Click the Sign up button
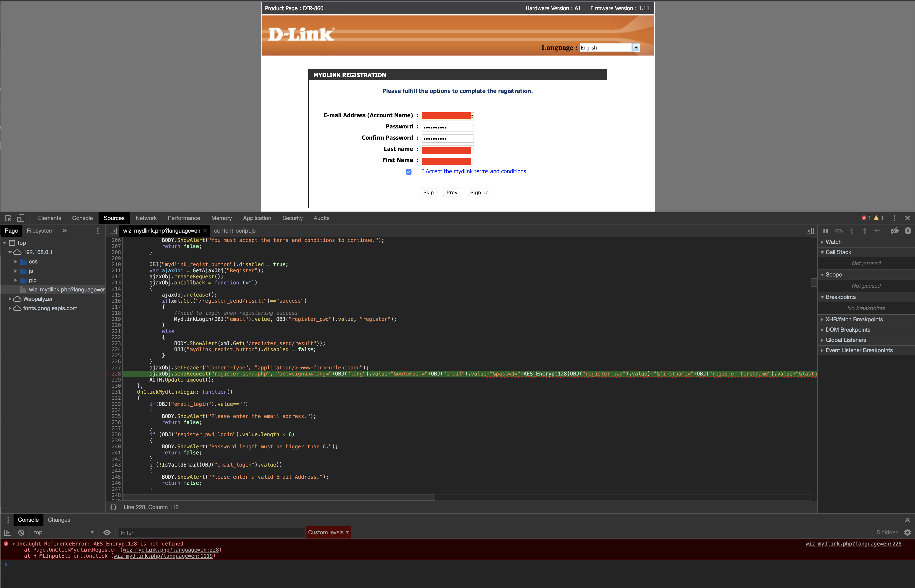 479,192
